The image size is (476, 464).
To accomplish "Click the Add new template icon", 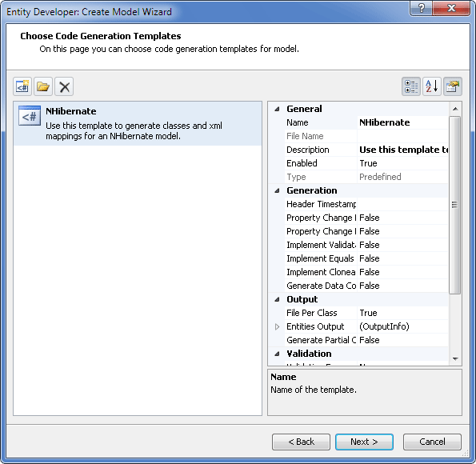I will [x=22, y=86].
